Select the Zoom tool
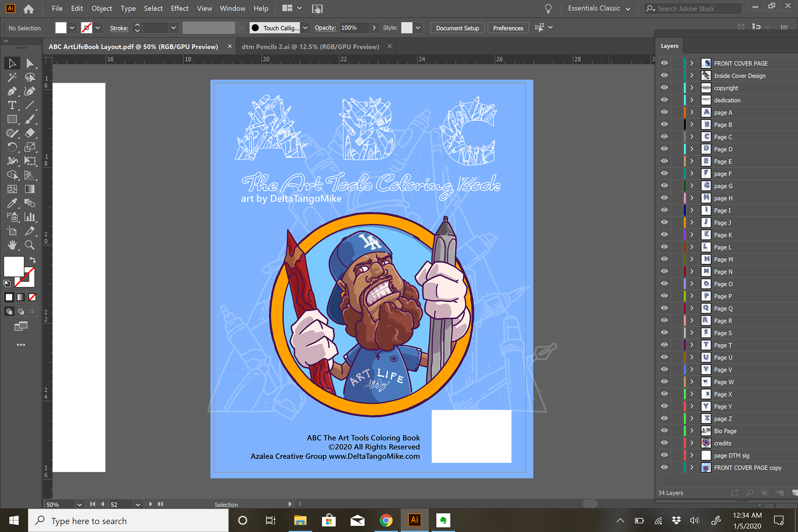 (x=30, y=245)
